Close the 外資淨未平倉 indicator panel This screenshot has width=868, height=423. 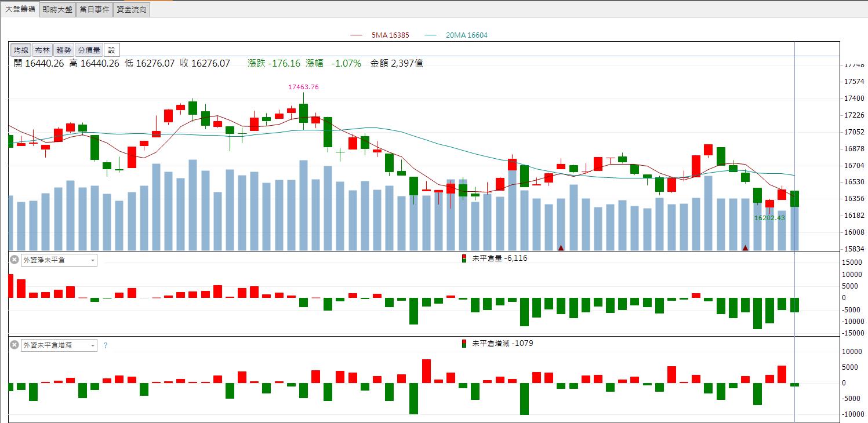click(14, 260)
